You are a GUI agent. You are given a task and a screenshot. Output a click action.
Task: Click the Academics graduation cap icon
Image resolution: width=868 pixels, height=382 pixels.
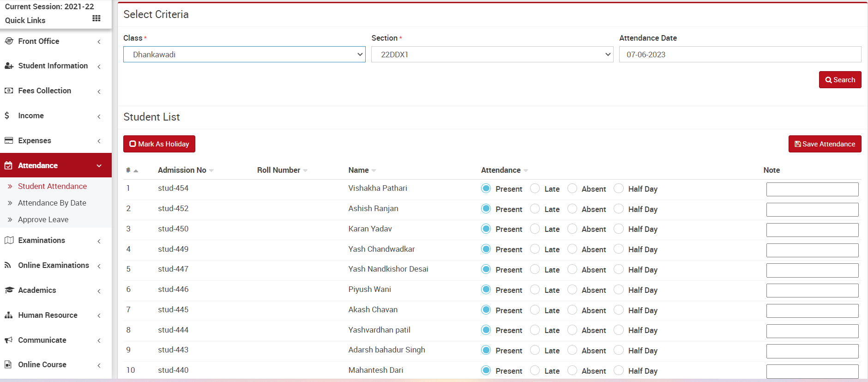click(9, 290)
